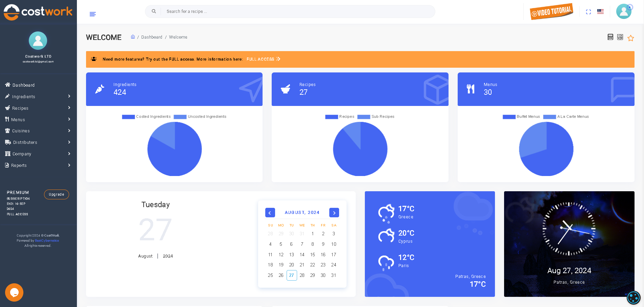Click the cookie settings icon
Screen dimensions: 644x307
[x=633, y=298]
